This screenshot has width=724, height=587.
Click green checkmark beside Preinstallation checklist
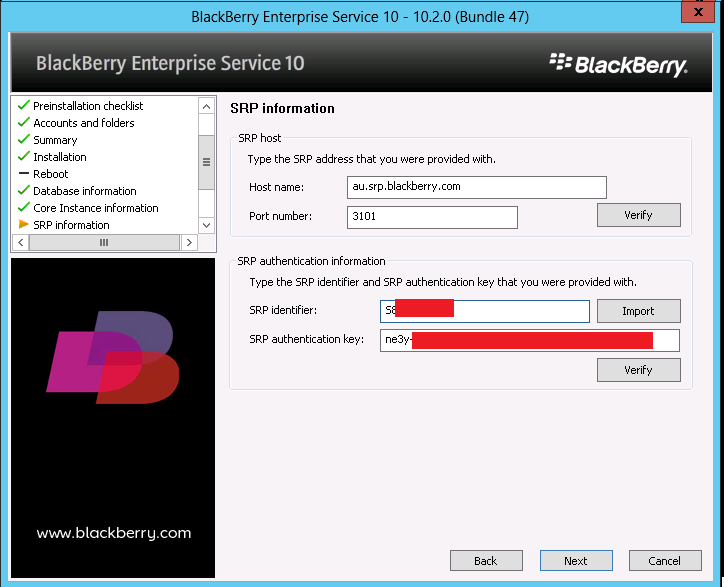tap(24, 105)
